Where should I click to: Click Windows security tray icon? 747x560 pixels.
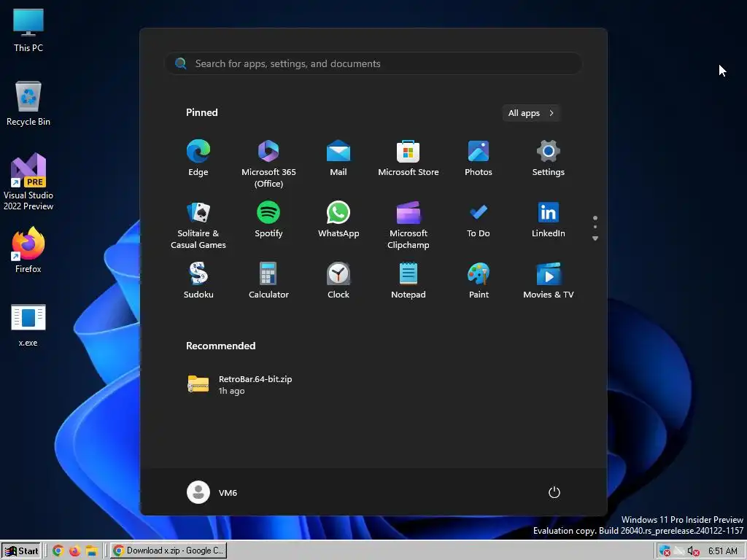[x=665, y=551]
